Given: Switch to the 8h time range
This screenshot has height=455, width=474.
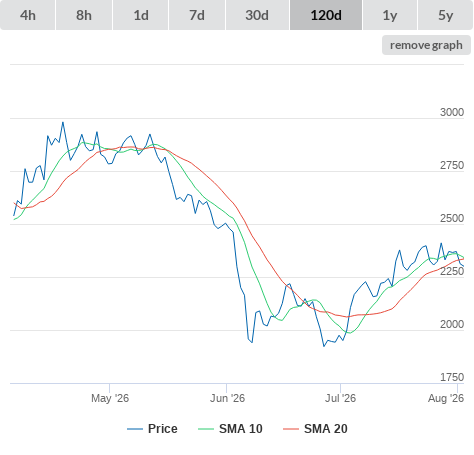Looking at the screenshot, I should tap(84, 15).
